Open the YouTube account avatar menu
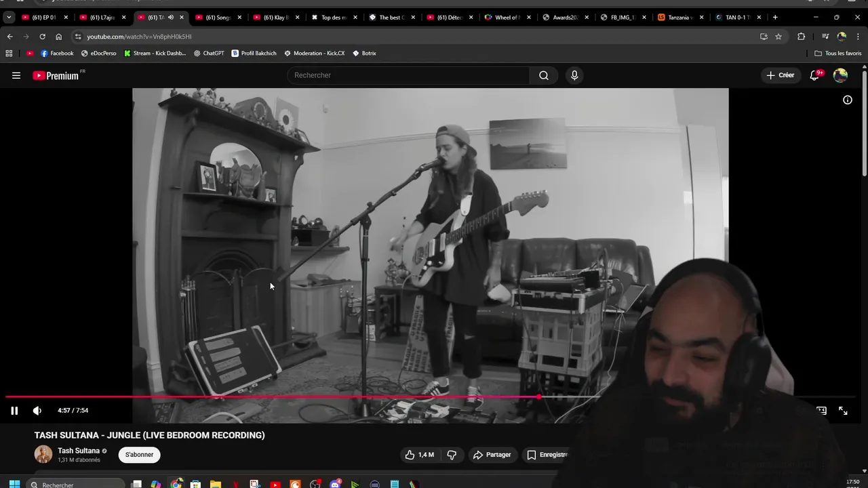The width and height of the screenshot is (868, 488). pyautogui.click(x=840, y=75)
